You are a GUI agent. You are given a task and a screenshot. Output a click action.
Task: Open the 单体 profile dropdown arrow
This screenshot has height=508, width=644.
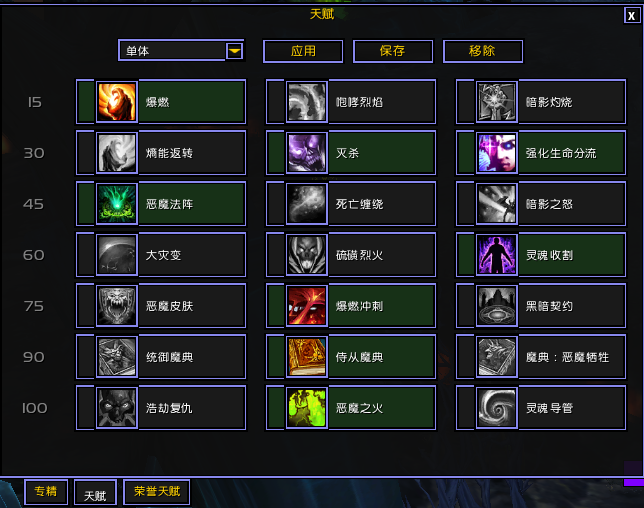(235, 51)
